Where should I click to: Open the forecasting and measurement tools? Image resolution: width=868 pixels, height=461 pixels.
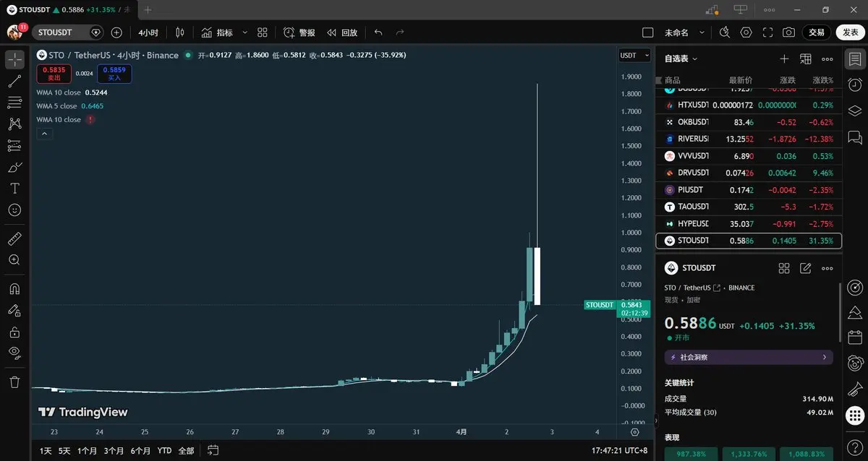[14, 145]
